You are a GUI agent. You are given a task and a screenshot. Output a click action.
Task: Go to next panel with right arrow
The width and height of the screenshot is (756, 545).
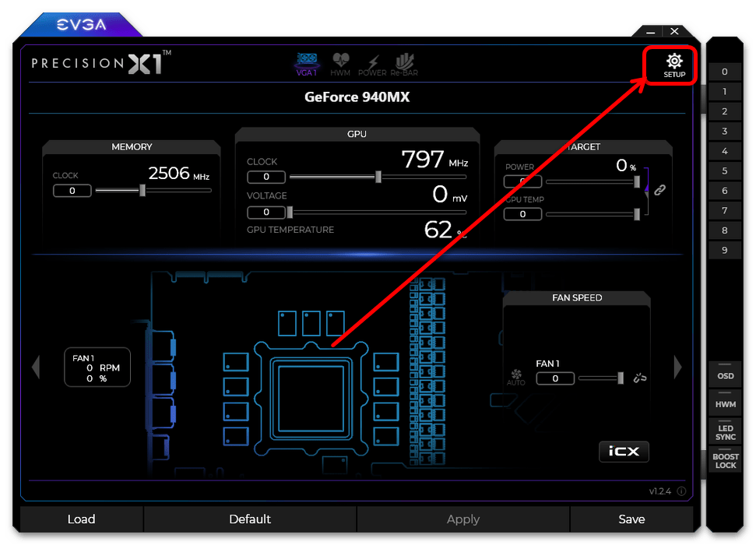(677, 367)
